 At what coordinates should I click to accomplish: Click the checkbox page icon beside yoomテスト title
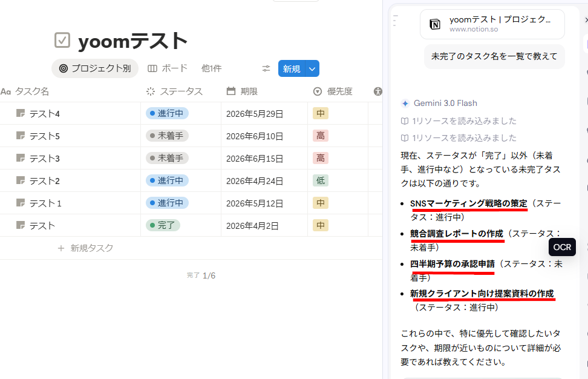point(62,40)
